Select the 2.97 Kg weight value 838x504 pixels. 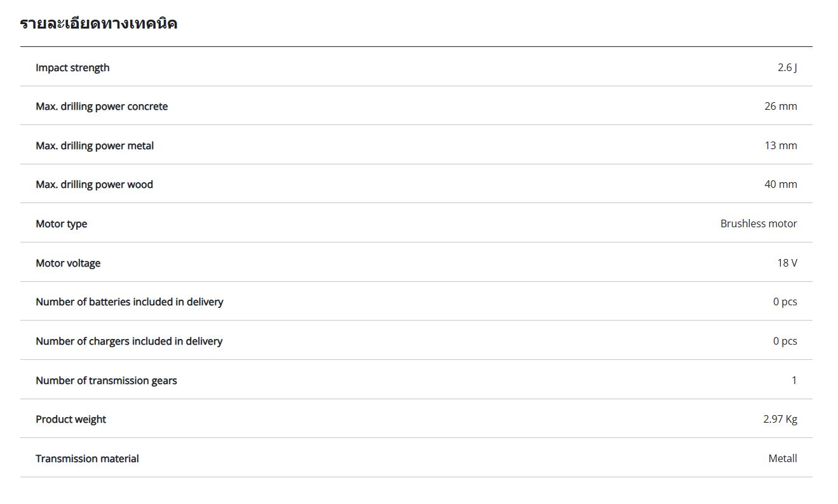[x=780, y=419]
